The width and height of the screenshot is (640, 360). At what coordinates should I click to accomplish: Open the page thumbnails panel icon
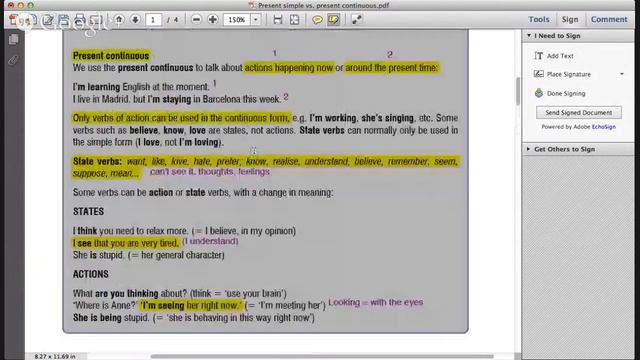(x=13, y=39)
